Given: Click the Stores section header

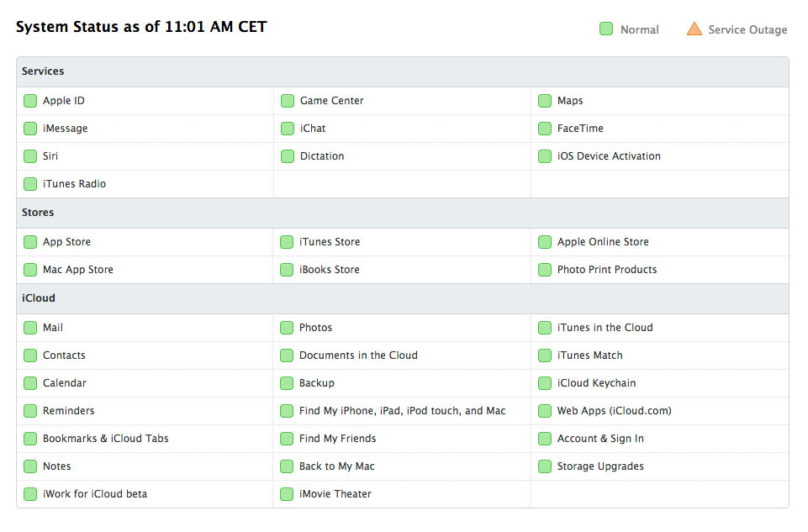Looking at the screenshot, I should [x=38, y=213].
